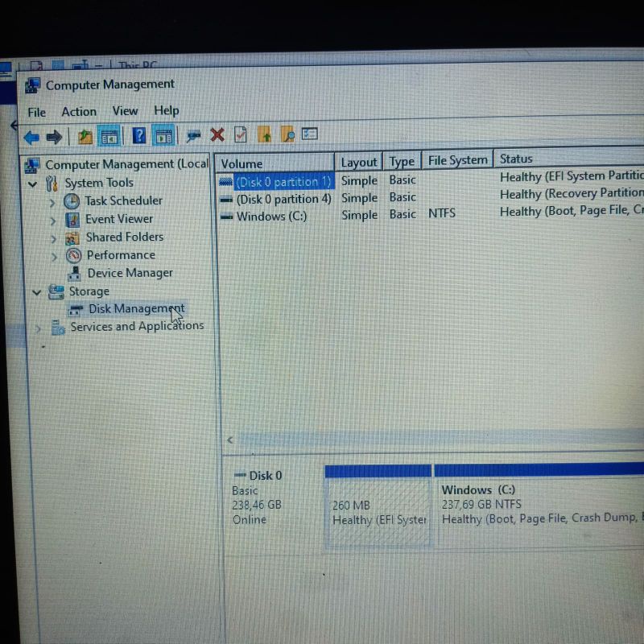Select the (Disk 0 partition 1) volume name
The image size is (644, 644).
point(284,182)
